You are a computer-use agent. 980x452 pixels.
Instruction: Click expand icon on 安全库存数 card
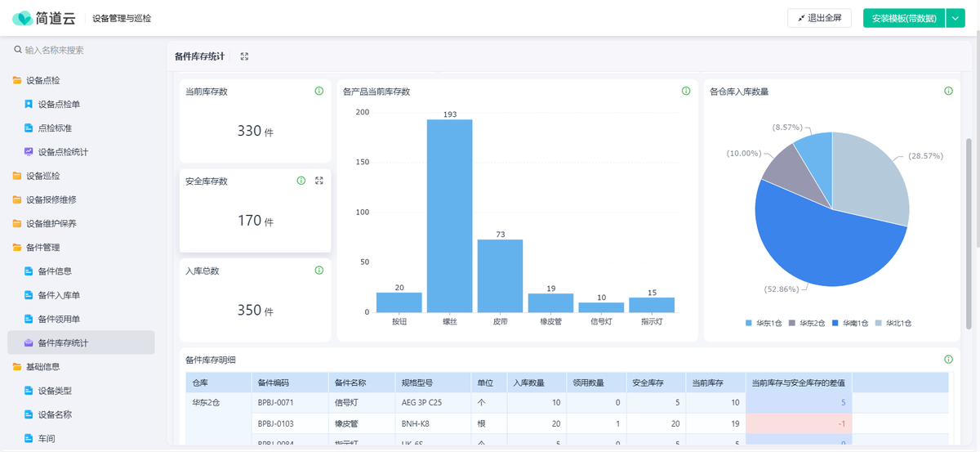pos(319,181)
